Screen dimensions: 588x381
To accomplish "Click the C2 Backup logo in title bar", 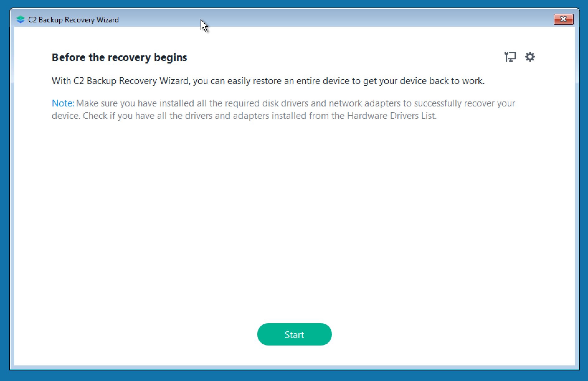I will 21,20.
